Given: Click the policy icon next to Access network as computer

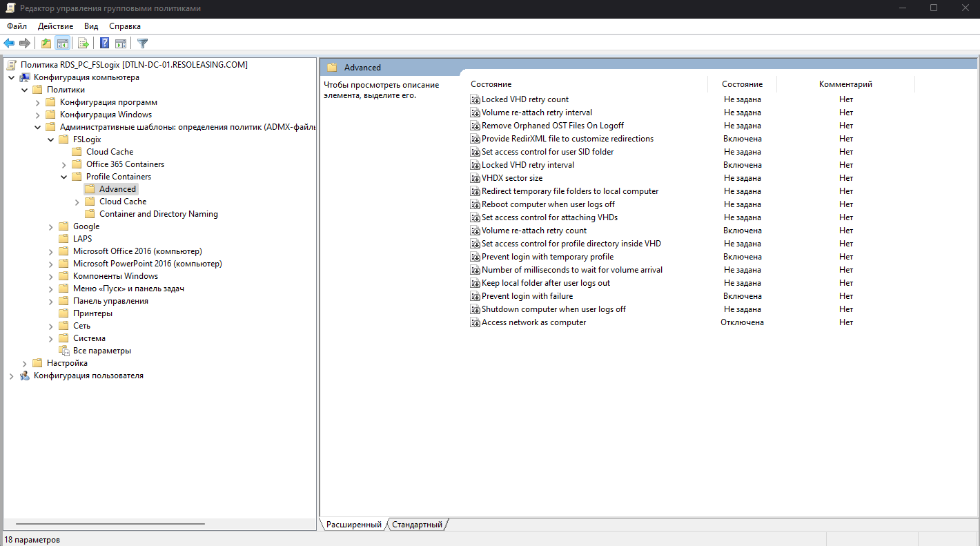Looking at the screenshot, I should point(475,322).
